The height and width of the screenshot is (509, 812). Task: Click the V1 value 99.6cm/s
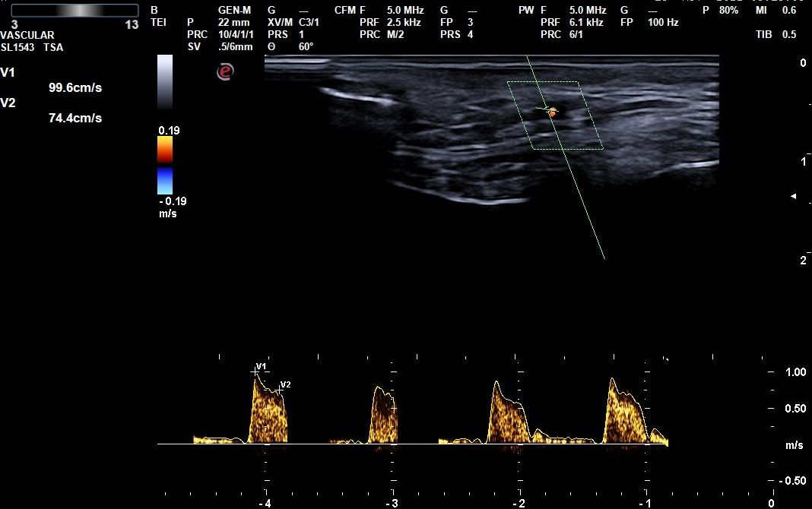pos(75,88)
